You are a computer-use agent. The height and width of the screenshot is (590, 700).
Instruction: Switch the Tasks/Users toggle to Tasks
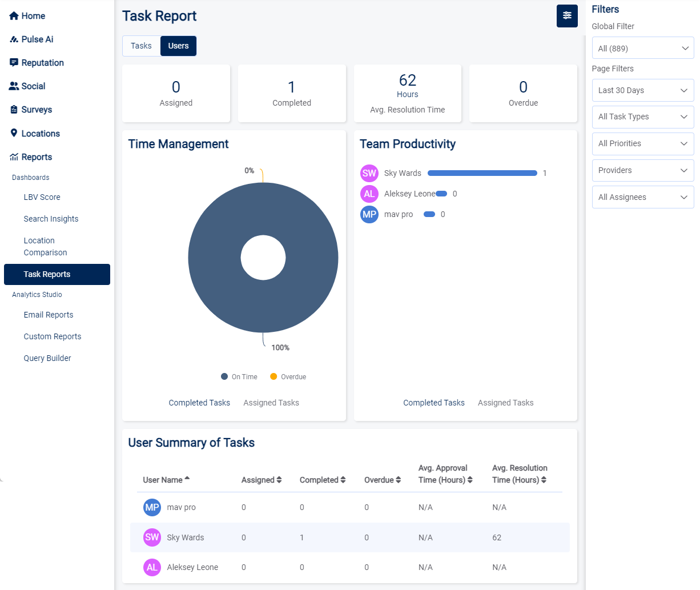point(141,46)
